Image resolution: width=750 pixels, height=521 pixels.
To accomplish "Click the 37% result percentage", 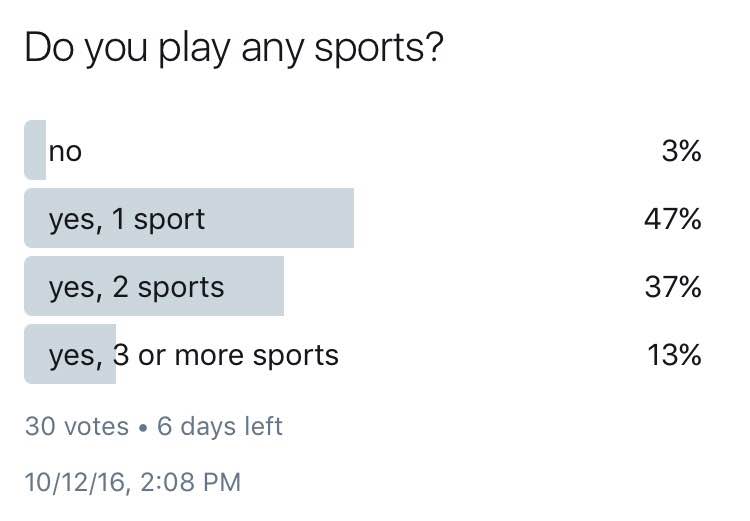I will tap(672, 287).
